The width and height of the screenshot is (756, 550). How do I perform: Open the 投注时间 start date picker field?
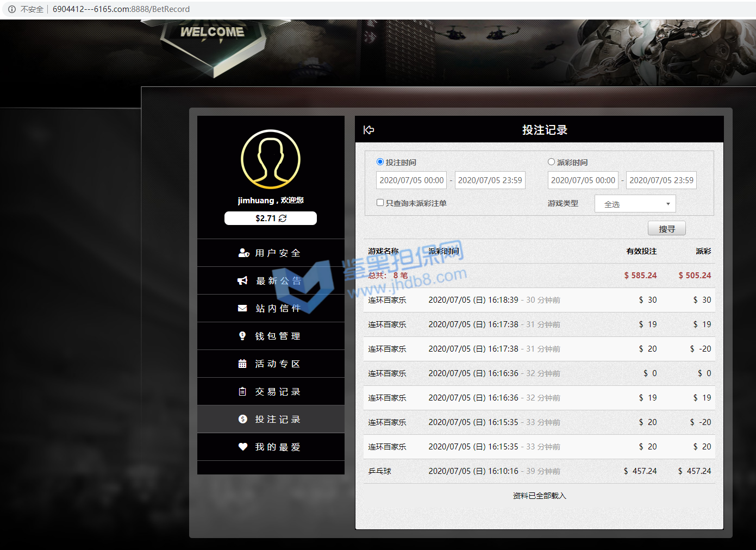coord(411,180)
